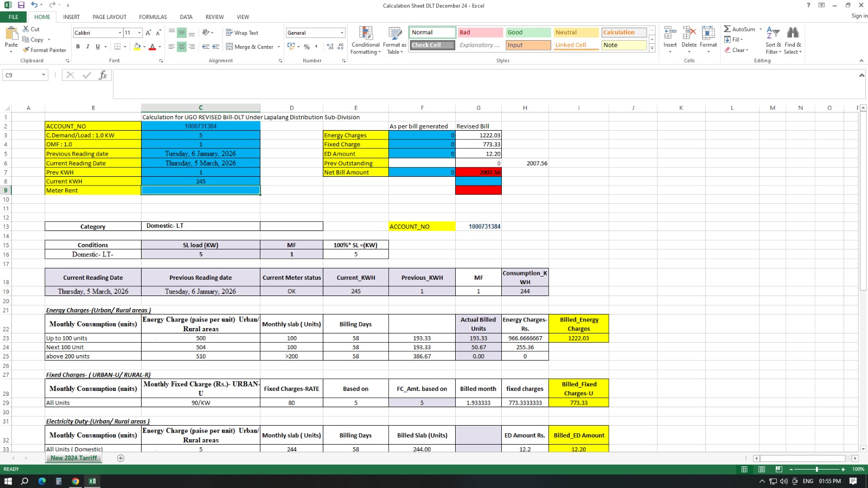
Task: Open the FILE backstage menu
Action: (x=13, y=17)
